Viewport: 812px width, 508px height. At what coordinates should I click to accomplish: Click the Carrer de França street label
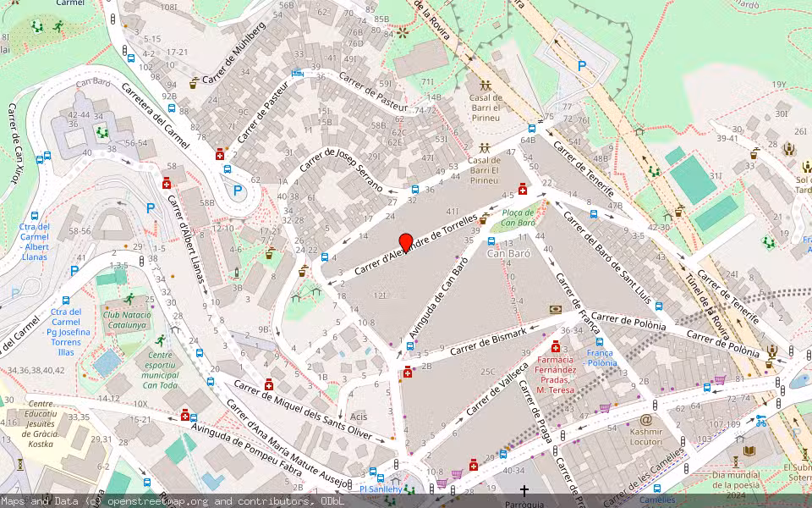point(578,303)
